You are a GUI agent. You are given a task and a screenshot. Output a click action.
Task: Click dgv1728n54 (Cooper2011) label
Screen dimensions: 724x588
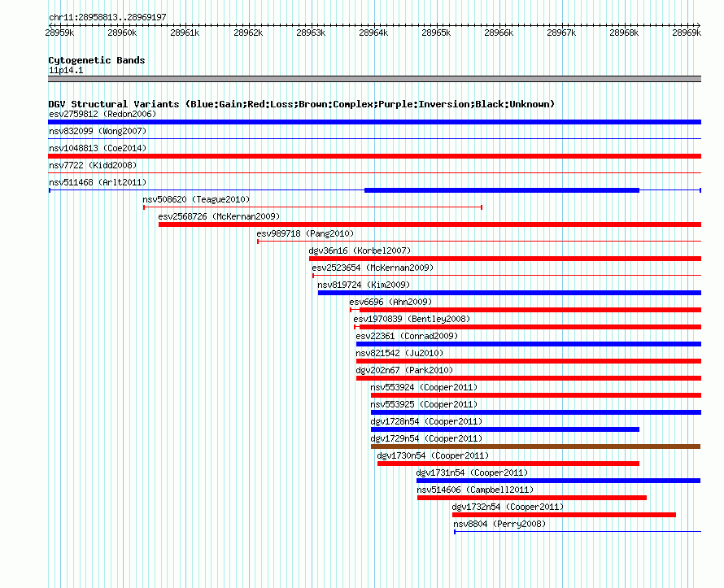[x=426, y=421]
